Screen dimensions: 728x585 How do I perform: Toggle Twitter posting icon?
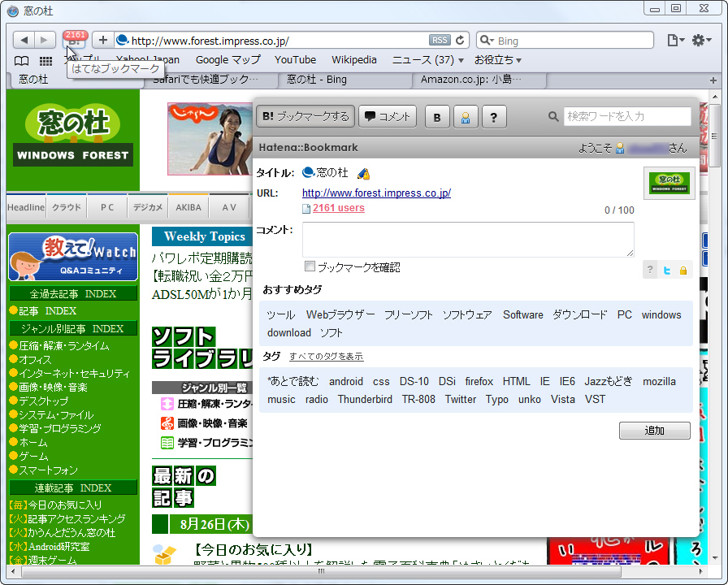pos(667,271)
